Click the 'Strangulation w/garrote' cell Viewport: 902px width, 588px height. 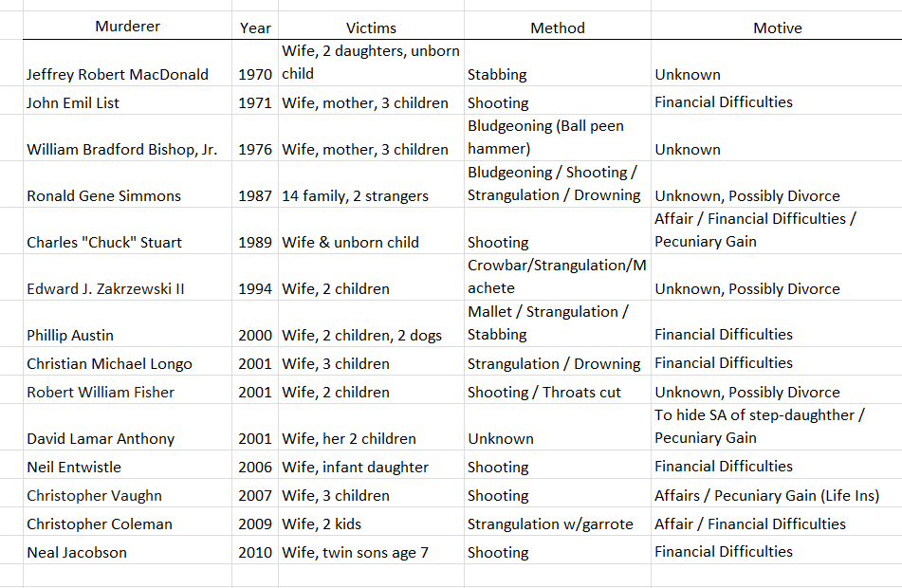[550, 524]
